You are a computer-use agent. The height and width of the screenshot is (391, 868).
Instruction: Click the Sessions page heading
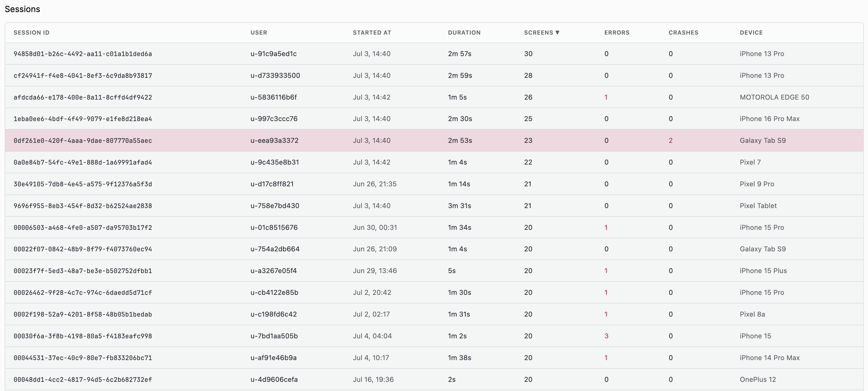[x=22, y=9]
